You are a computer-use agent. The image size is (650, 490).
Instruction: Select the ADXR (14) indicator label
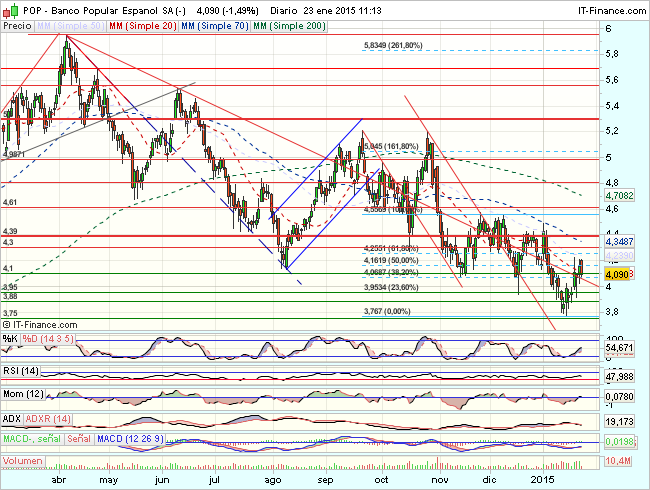[x=50, y=416]
